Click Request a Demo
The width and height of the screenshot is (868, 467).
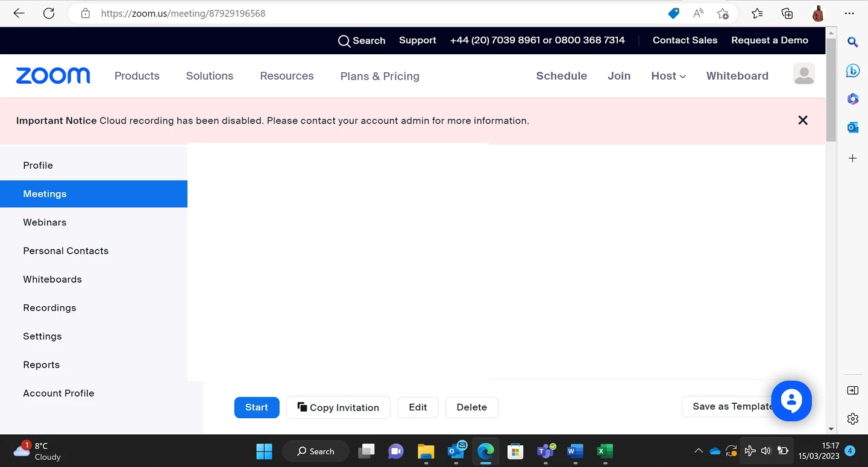[x=770, y=40]
